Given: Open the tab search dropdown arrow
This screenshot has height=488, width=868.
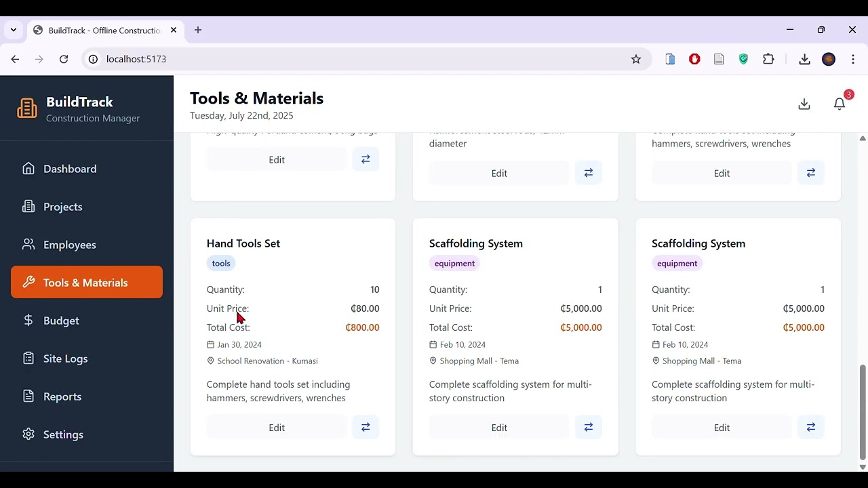Looking at the screenshot, I should click(x=14, y=30).
